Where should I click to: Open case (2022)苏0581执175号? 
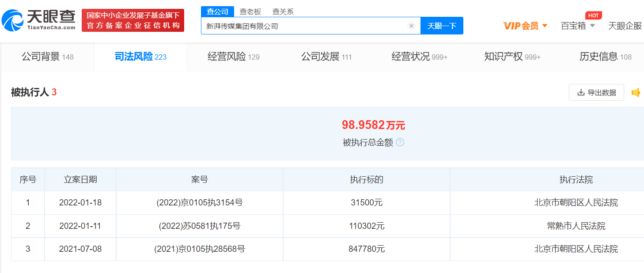pyautogui.click(x=199, y=226)
